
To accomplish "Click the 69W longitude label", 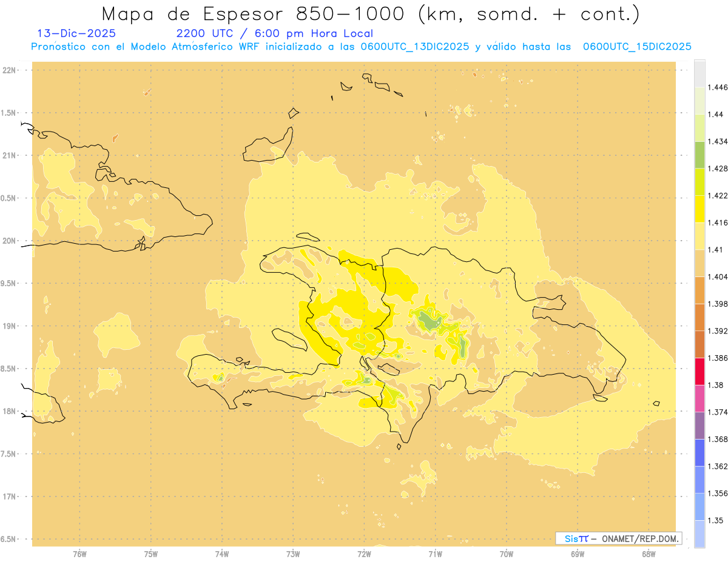I will coord(578,554).
